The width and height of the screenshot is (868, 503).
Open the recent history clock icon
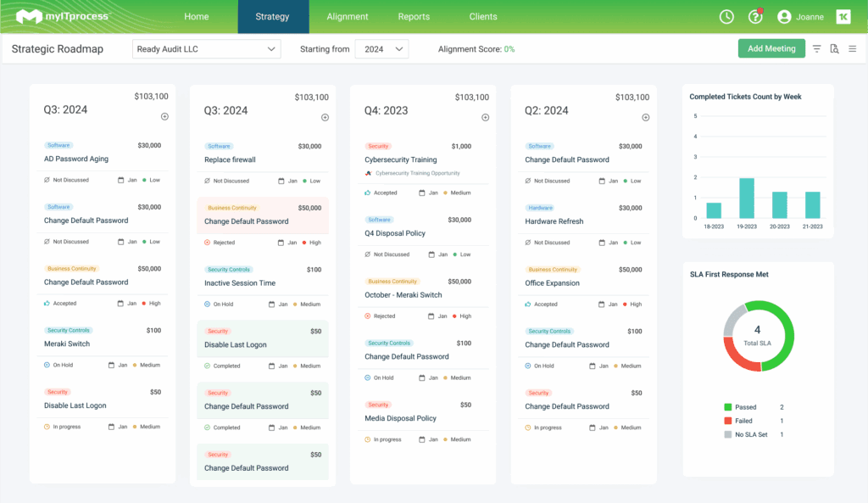point(726,17)
